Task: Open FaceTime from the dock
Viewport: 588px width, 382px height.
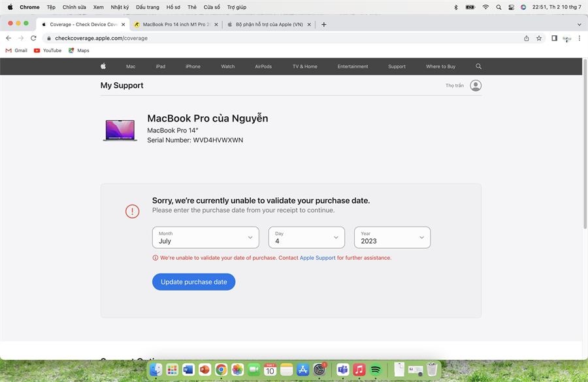Action: [x=254, y=370]
